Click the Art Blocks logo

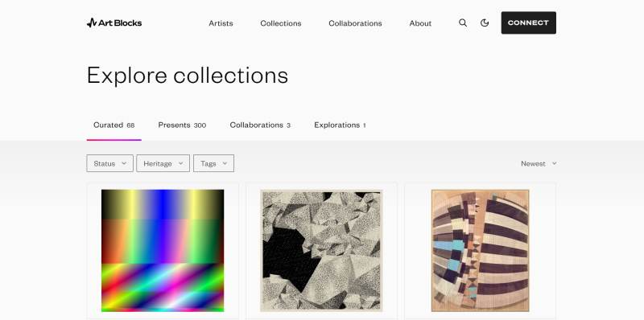[114, 23]
